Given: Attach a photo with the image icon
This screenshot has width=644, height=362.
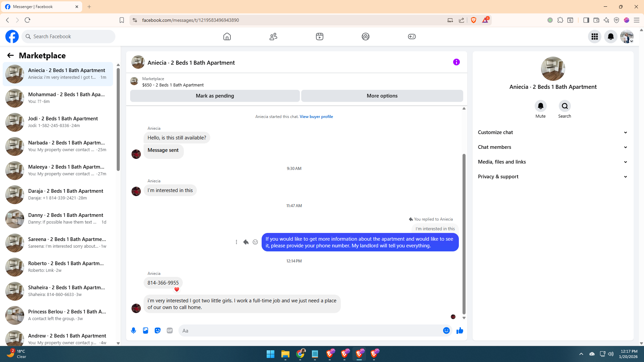Looking at the screenshot, I should 146,330.
